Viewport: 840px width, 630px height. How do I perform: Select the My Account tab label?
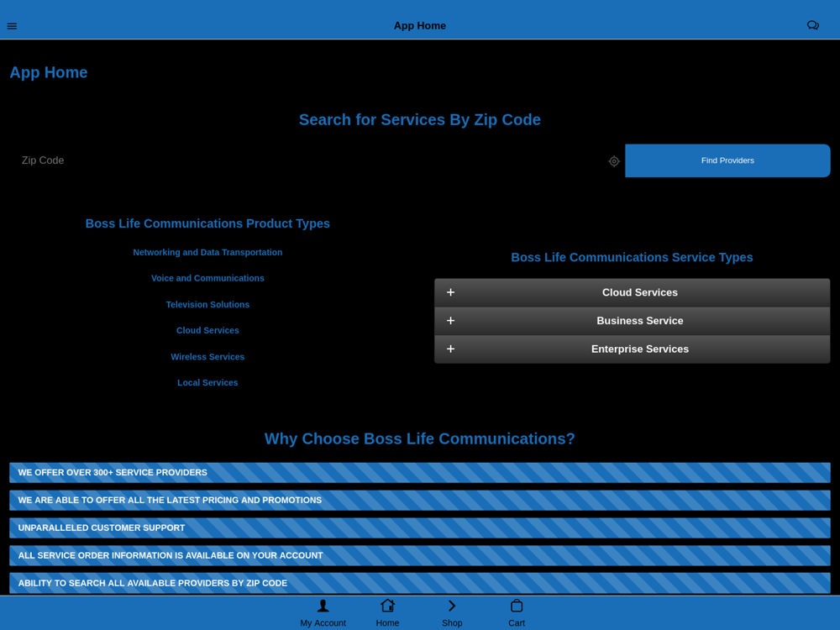[323, 623]
